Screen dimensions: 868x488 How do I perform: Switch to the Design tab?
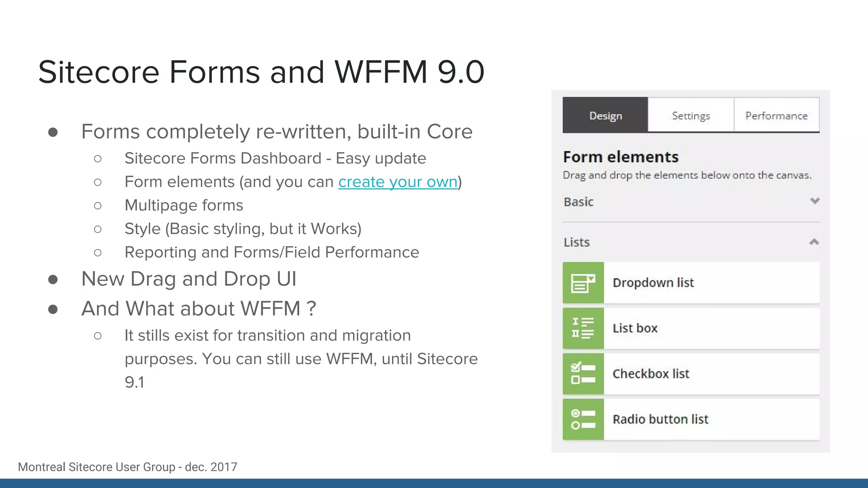[605, 115]
